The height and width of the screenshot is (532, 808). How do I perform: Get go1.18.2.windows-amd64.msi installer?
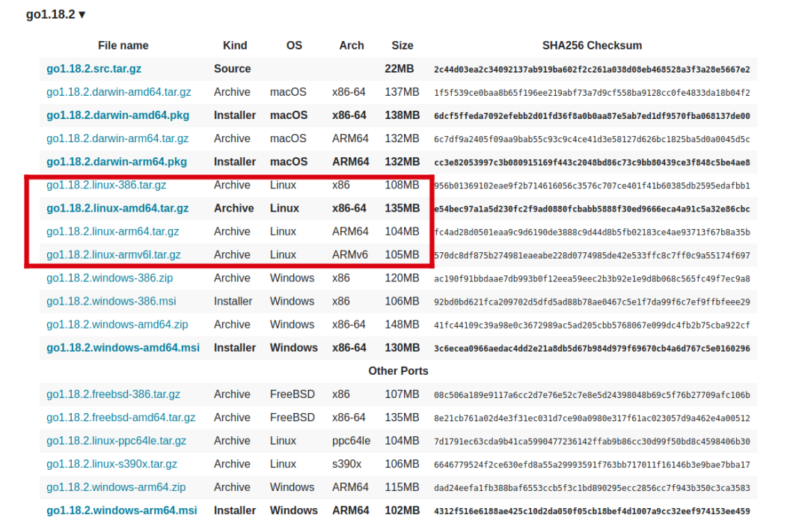[x=123, y=348]
